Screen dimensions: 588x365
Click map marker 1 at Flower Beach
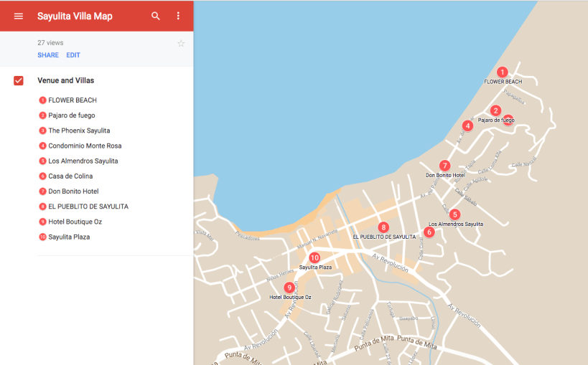point(503,72)
